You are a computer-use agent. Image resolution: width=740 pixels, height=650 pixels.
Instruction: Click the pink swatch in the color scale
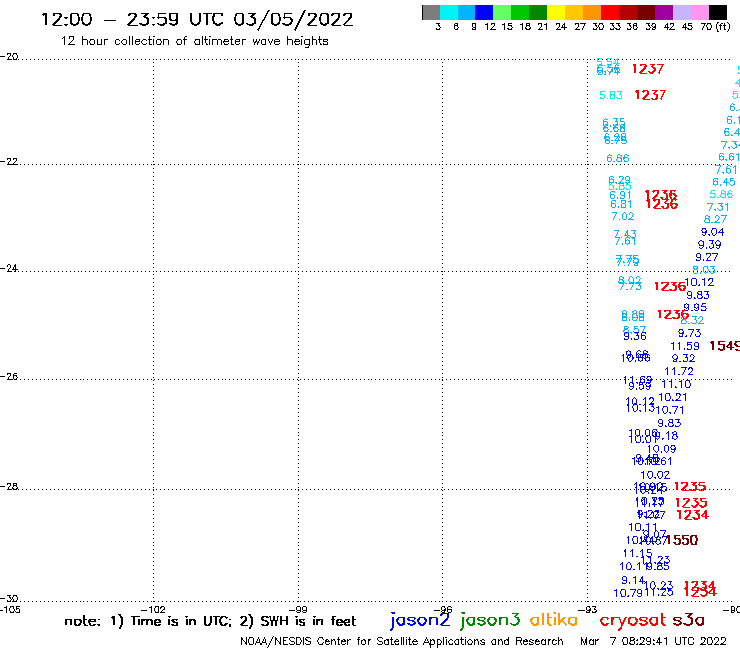point(699,12)
